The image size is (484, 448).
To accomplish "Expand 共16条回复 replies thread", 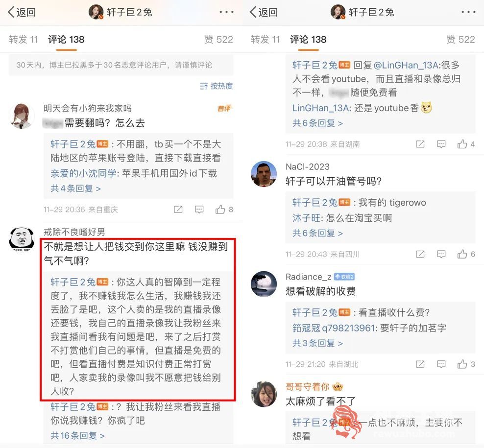I will (77, 435).
